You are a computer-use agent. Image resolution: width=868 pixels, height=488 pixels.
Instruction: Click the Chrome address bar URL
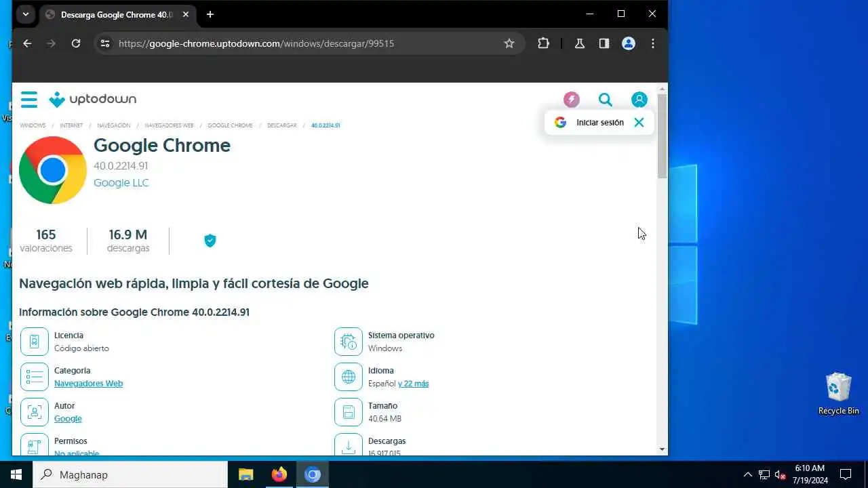(x=256, y=43)
